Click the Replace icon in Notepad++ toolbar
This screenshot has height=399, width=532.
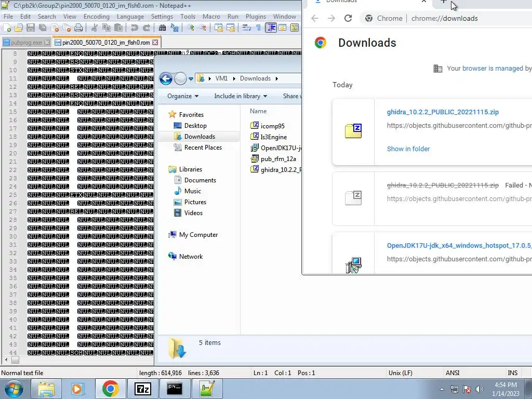175,28
